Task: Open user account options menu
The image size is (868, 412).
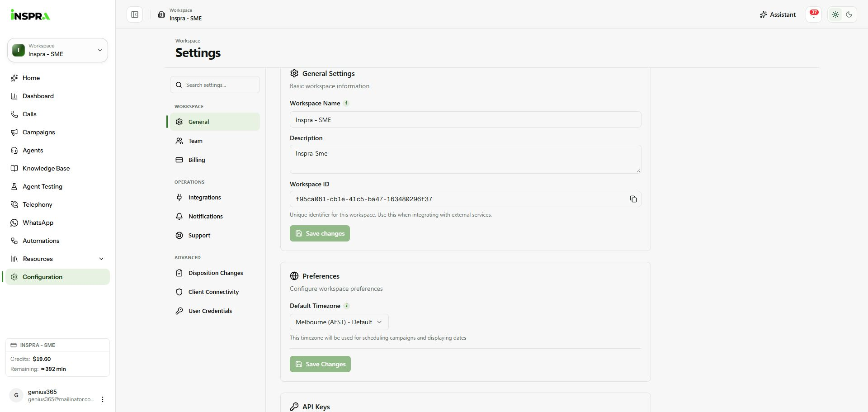Action: coord(103,399)
